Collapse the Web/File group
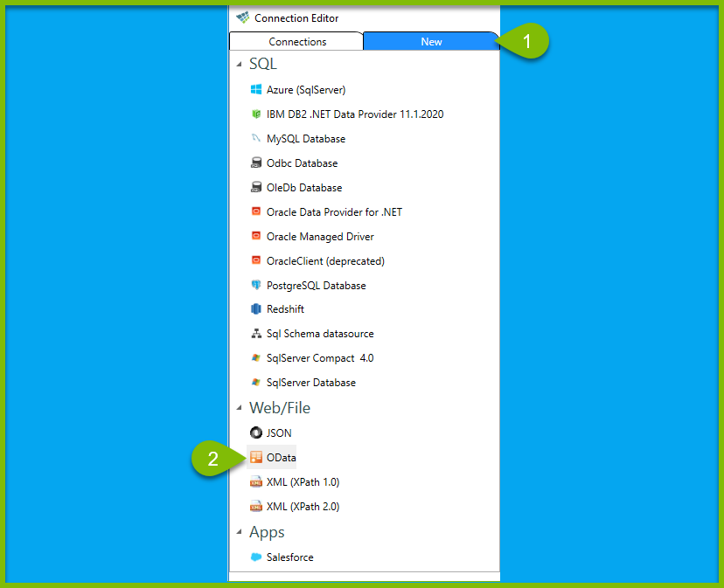The height and width of the screenshot is (588, 724). 240,407
